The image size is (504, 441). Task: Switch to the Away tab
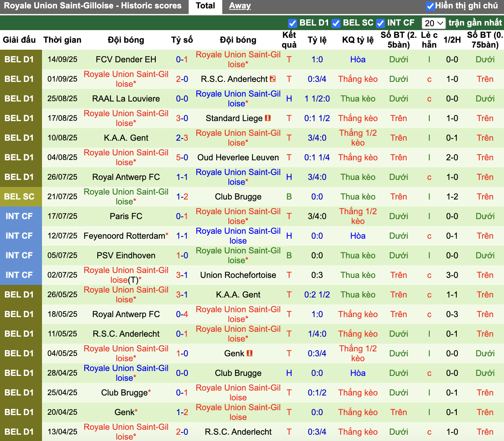[240, 6]
